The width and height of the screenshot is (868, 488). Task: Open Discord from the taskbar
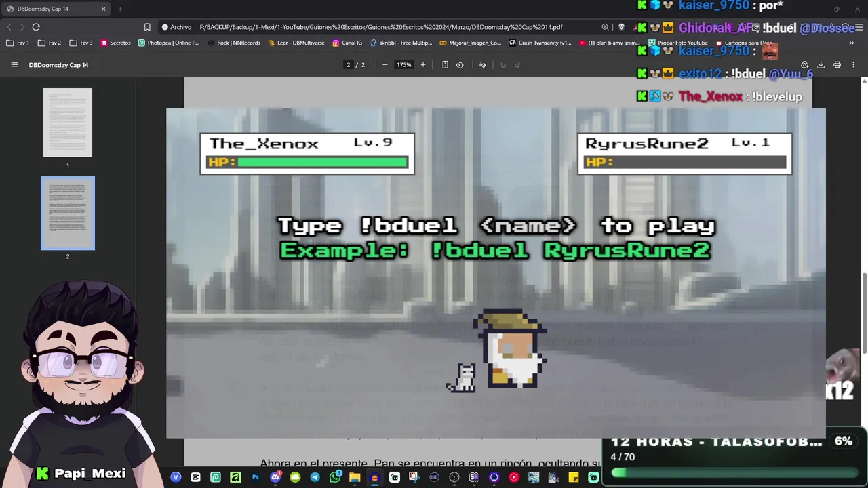click(275, 477)
